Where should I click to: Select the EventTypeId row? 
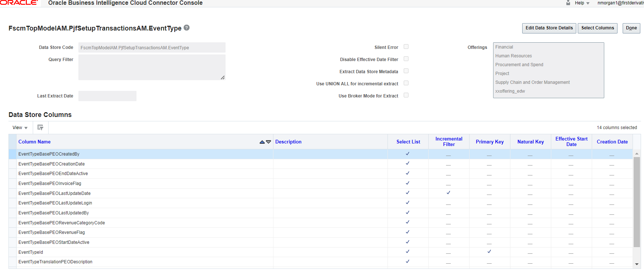(321, 252)
